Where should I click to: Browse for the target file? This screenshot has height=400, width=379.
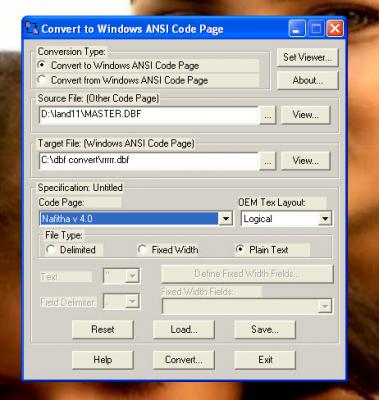click(x=268, y=161)
